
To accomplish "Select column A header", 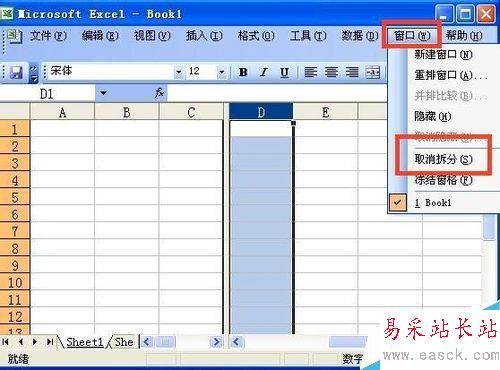I will (x=62, y=112).
